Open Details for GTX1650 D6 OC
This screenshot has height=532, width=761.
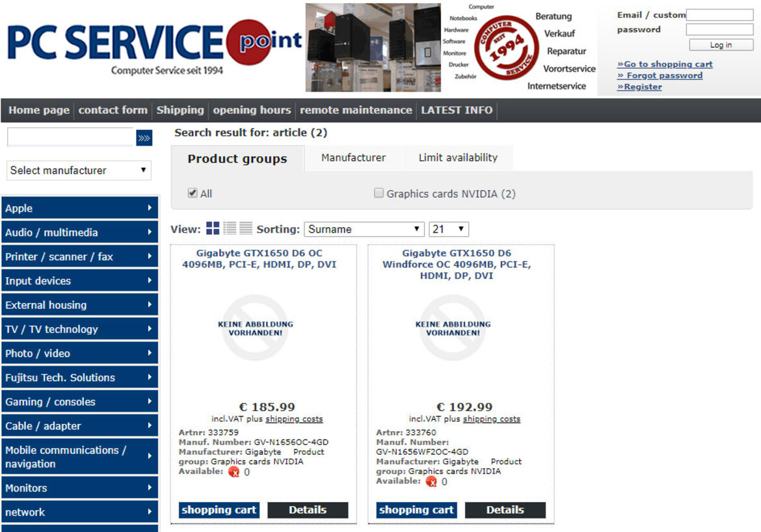[308, 510]
